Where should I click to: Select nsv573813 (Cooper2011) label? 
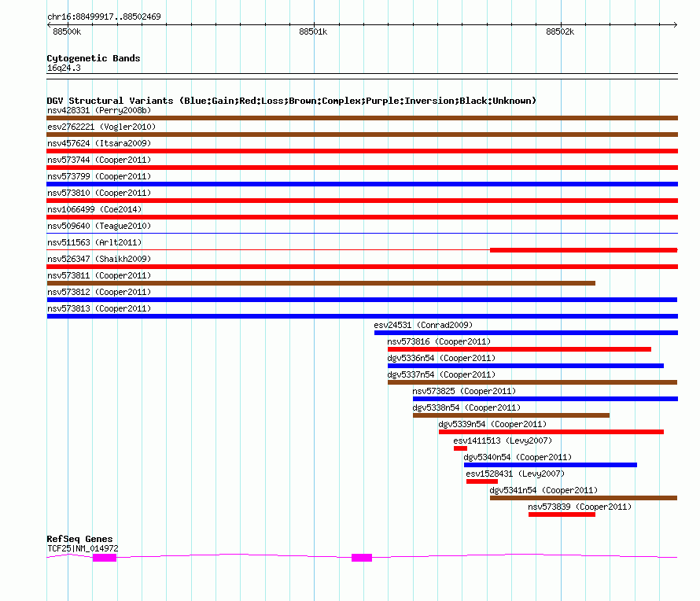[x=99, y=308]
